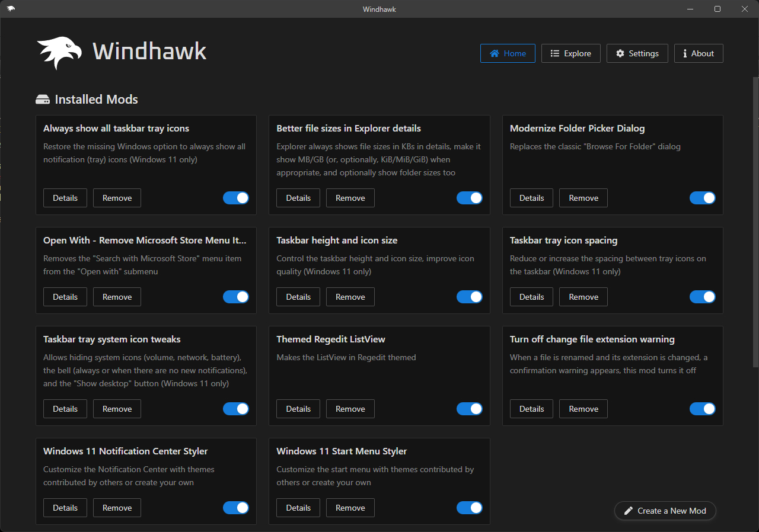
Task: Switch off Modernize Folder Picker Dialog mod
Action: [x=703, y=198]
